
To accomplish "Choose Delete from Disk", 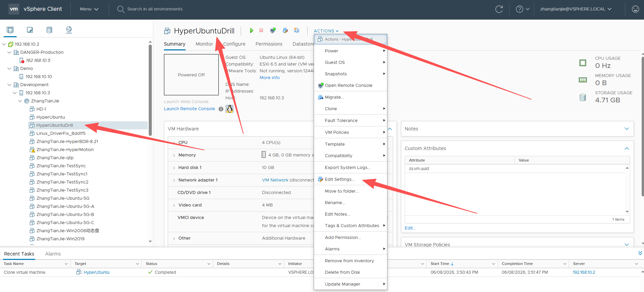I will 351,272.
